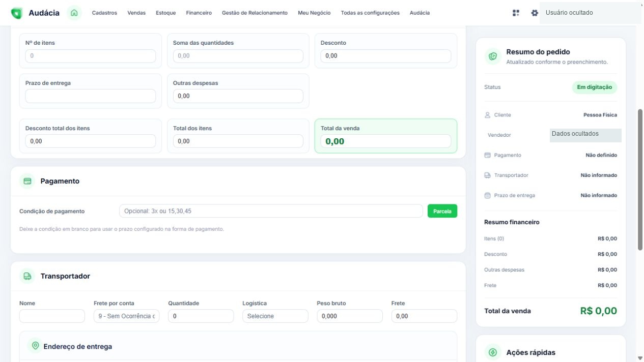Focus the Transportador Nome input field
This screenshot has width=644, height=362.
52,316
